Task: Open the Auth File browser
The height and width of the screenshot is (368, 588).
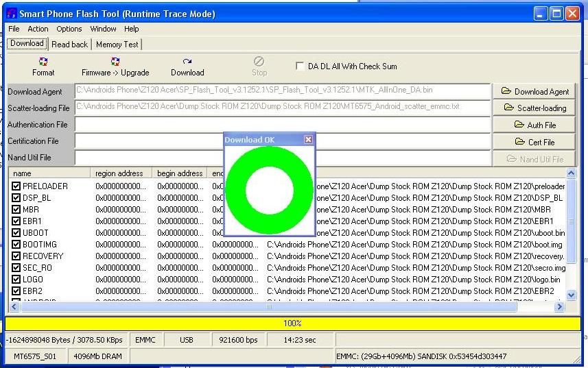Action: point(534,125)
